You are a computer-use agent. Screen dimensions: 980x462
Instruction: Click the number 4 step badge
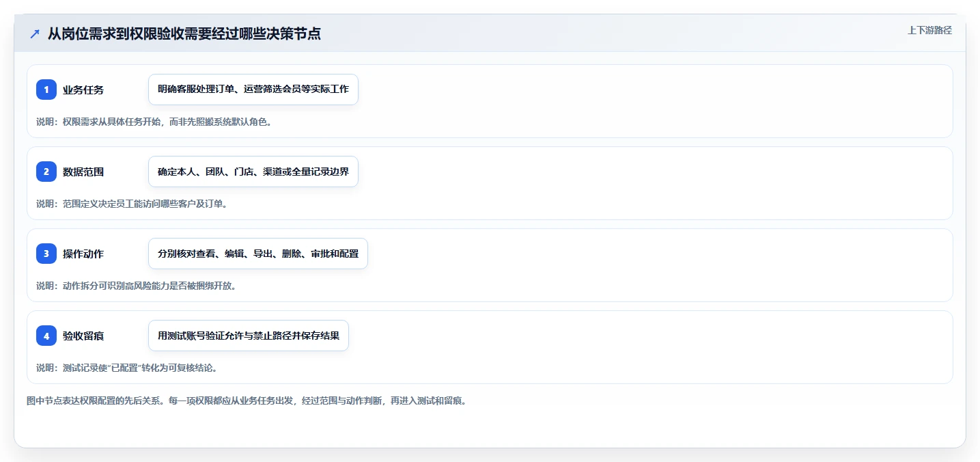[46, 336]
